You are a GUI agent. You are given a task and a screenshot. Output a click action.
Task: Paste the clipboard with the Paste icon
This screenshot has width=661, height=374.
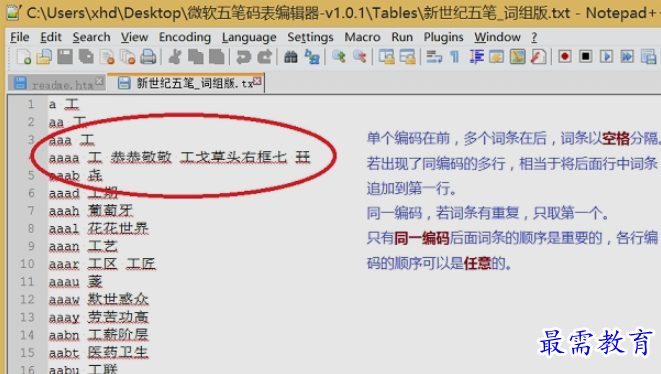pos(217,57)
